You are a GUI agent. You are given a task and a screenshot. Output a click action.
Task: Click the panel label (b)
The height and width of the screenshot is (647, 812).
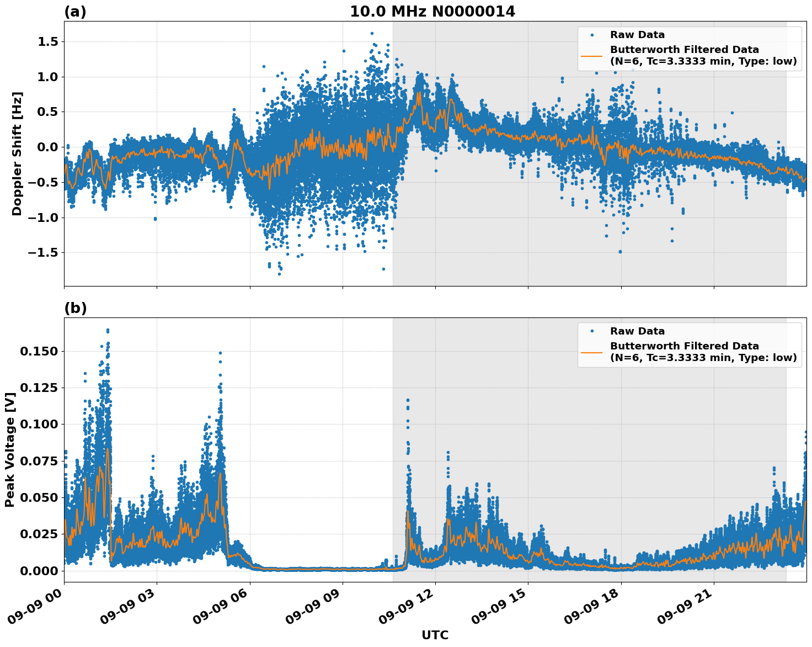pos(76,307)
